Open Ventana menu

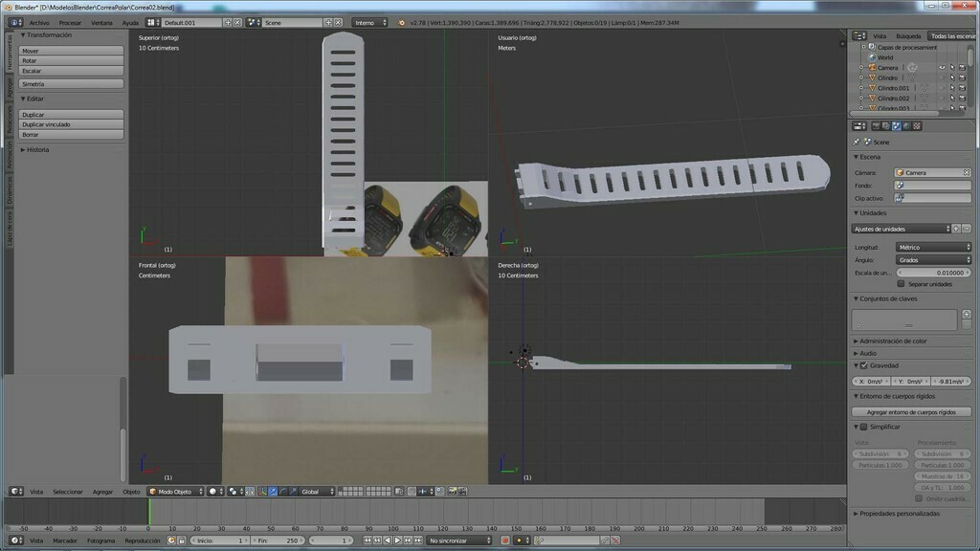pos(101,23)
